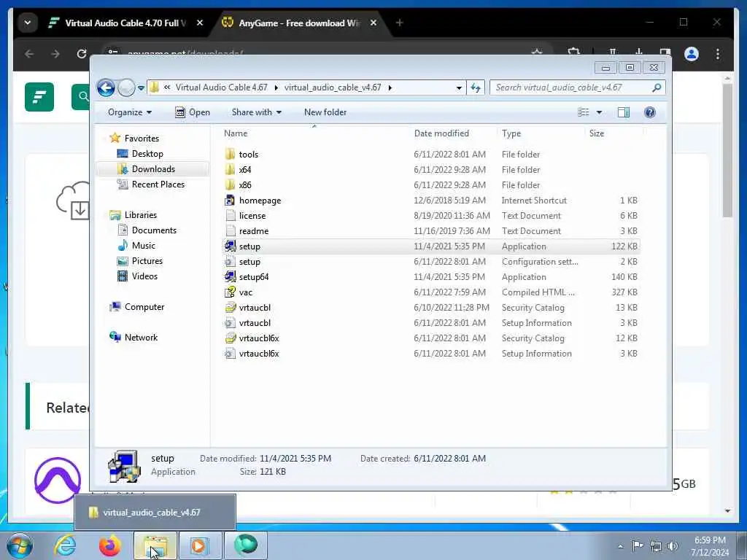This screenshot has height=560, width=747.
Task: Open the view options dropdown arrow
Action: click(x=599, y=112)
